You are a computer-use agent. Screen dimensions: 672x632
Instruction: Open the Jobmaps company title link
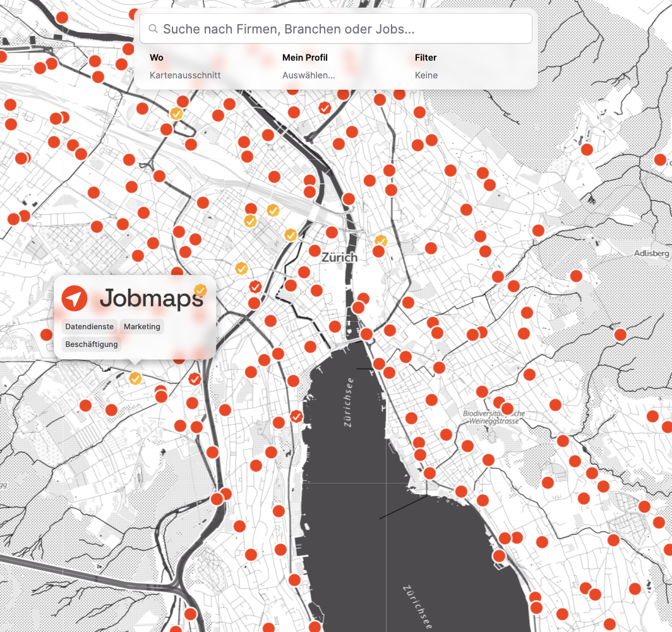pos(151,298)
